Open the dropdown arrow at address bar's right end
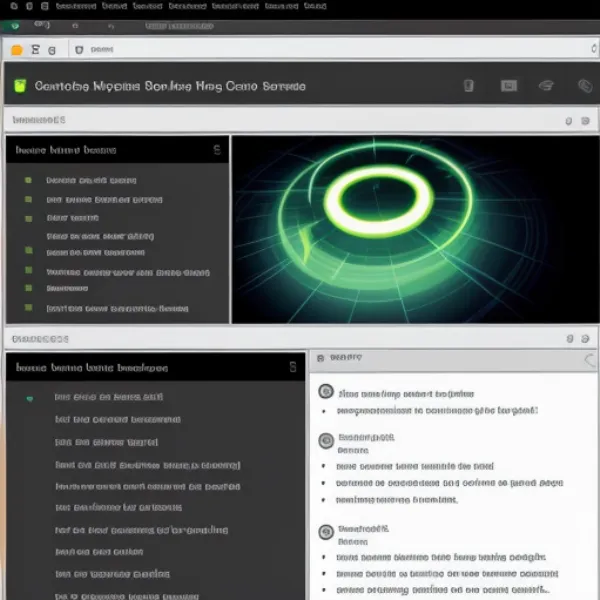This screenshot has width=600, height=600. point(590,48)
